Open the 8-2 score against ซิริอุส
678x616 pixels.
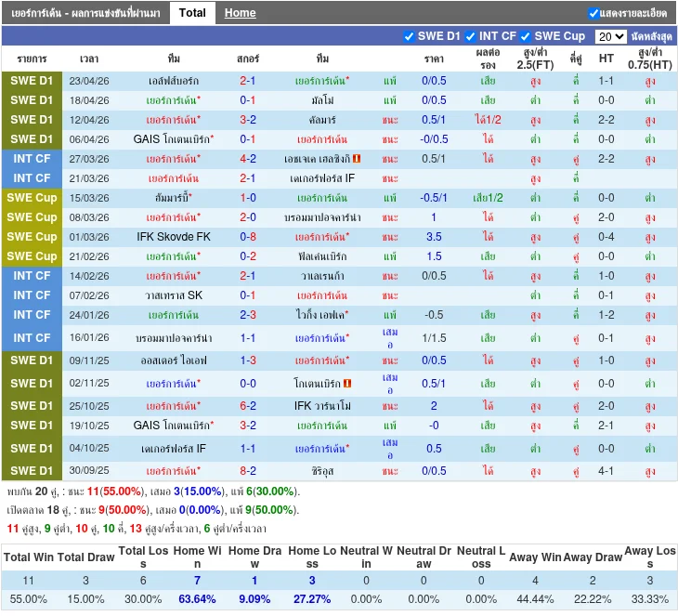(x=248, y=471)
